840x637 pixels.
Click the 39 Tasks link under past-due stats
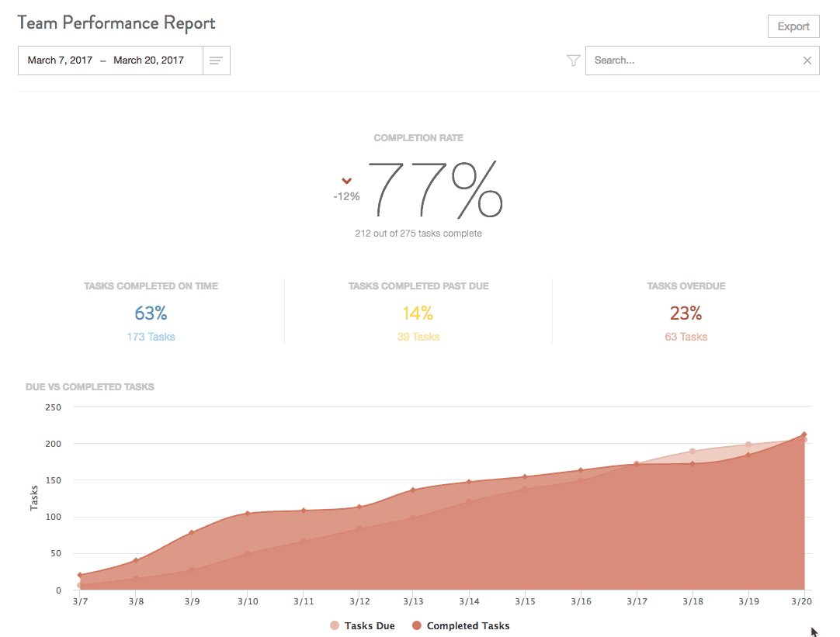click(418, 337)
